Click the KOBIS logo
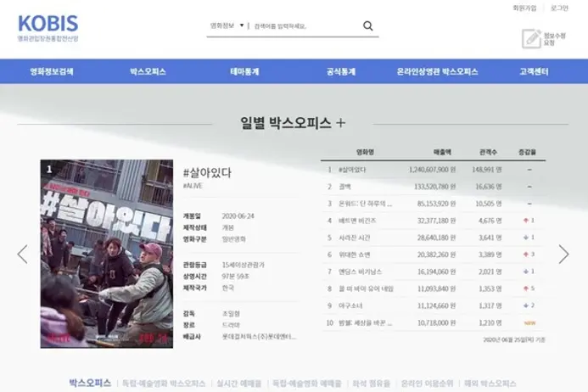 click(x=48, y=26)
